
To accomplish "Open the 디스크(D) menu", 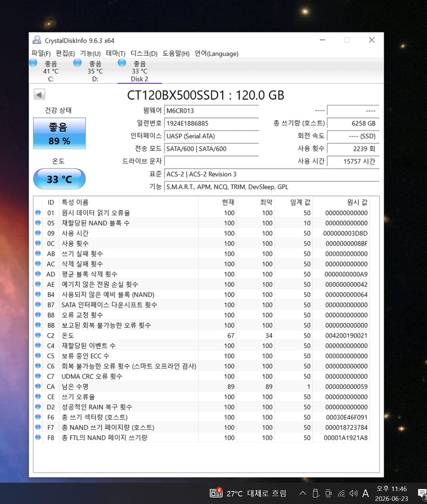I will pyautogui.click(x=144, y=54).
